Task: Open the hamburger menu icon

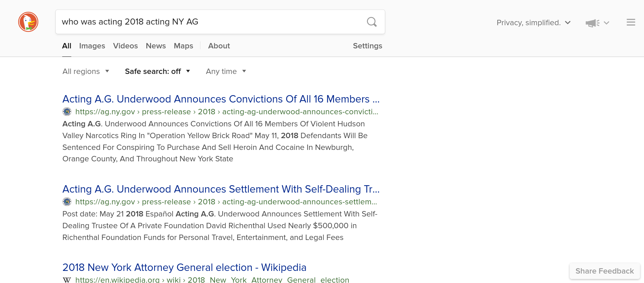Action: pyautogui.click(x=631, y=22)
